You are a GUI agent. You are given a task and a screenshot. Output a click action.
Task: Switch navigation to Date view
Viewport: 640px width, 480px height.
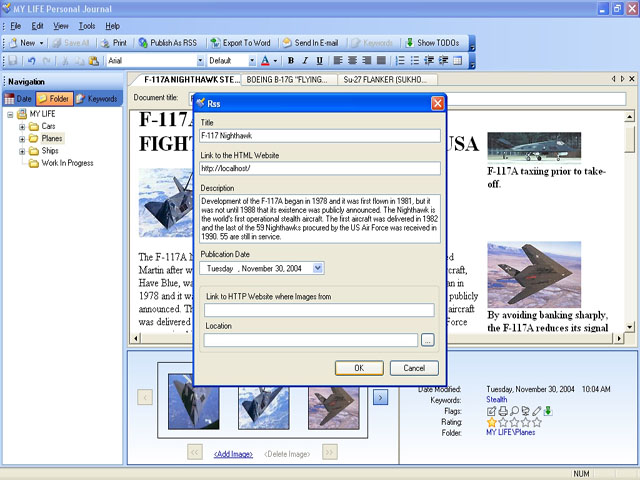[18, 99]
